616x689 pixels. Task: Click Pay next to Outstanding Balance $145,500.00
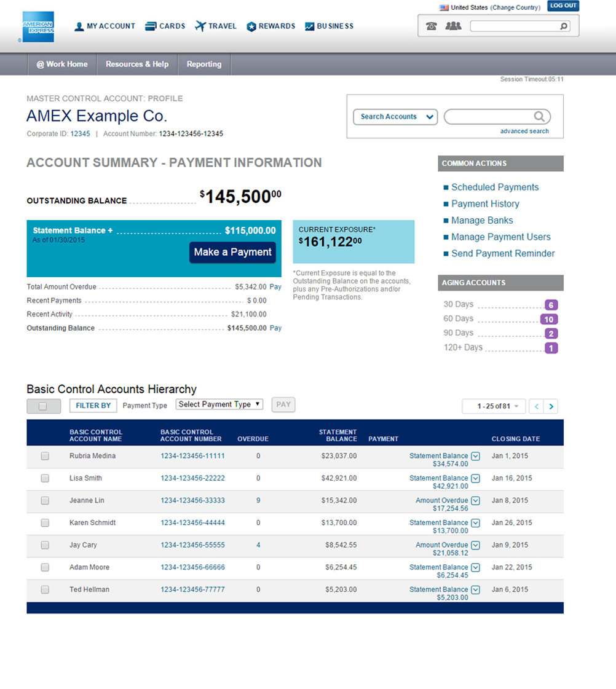click(x=275, y=328)
